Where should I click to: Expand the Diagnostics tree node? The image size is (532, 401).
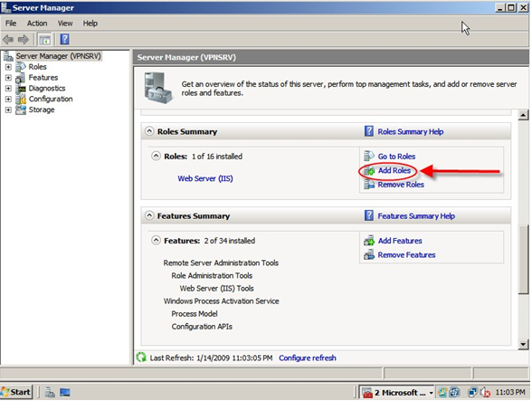coord(8,89)
